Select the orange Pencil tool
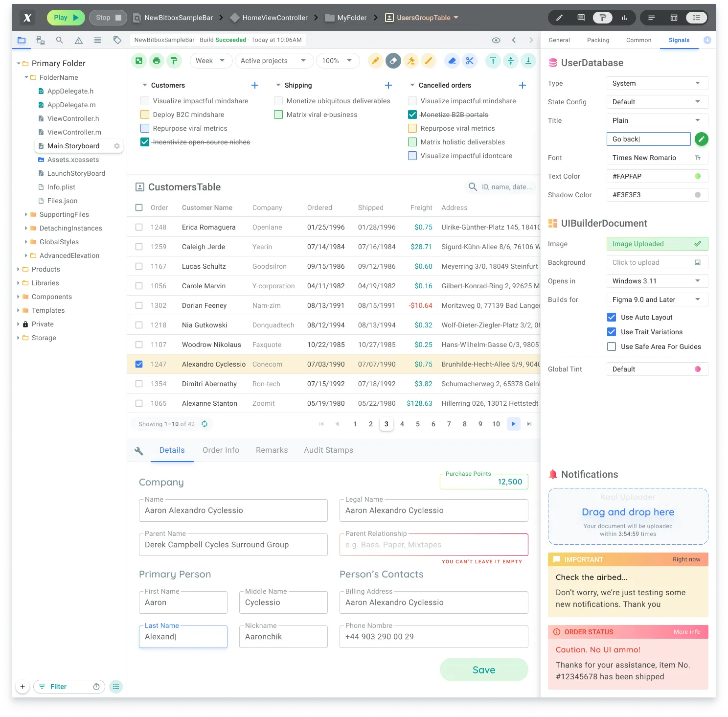Viewport: 728px width, 717px height. pyautogui.click(x=376, y=61)
